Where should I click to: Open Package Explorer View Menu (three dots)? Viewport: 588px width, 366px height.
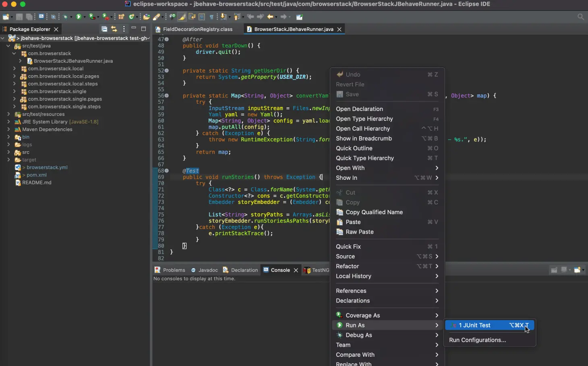(x=124, y=29)
